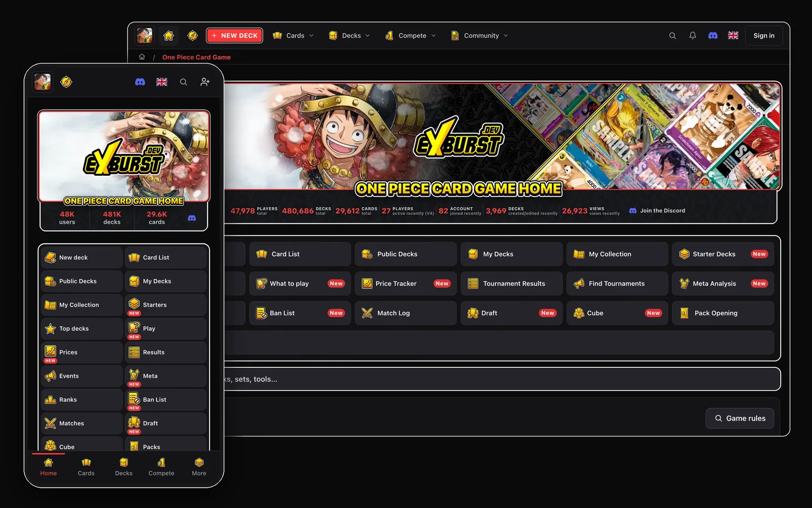812x508 pixels.
Task: Tap mobile Events tile
Action: tap(82, 376)
